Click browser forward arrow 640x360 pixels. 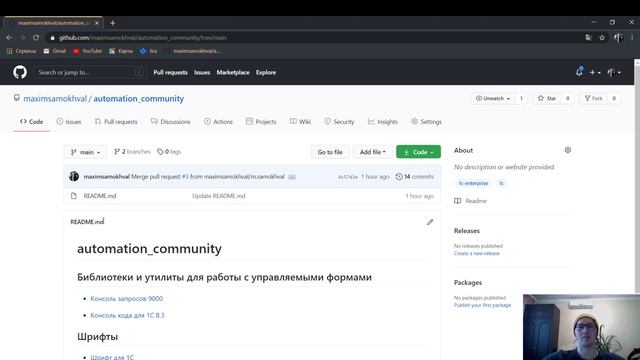coord(22,38)
